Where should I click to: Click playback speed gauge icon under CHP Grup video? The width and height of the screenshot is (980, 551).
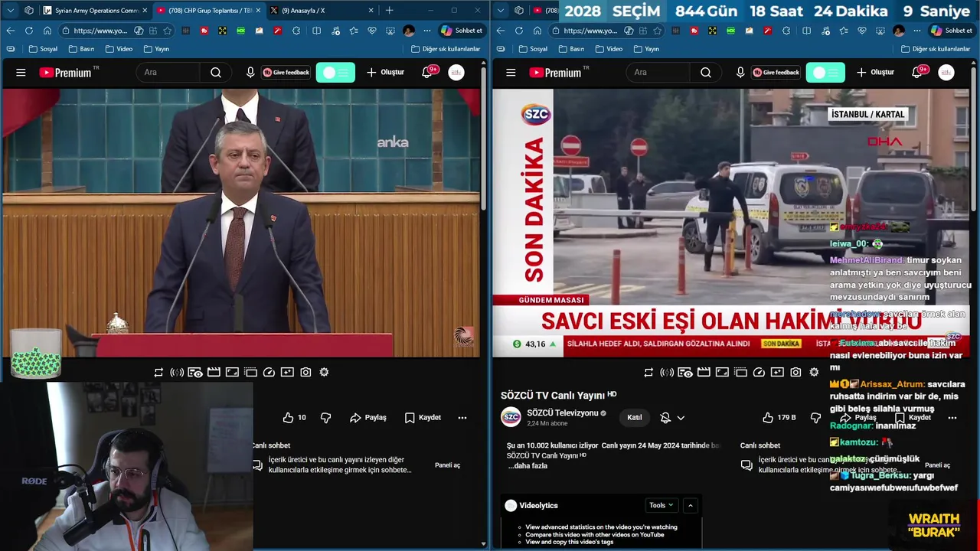[x=269, y=373]
